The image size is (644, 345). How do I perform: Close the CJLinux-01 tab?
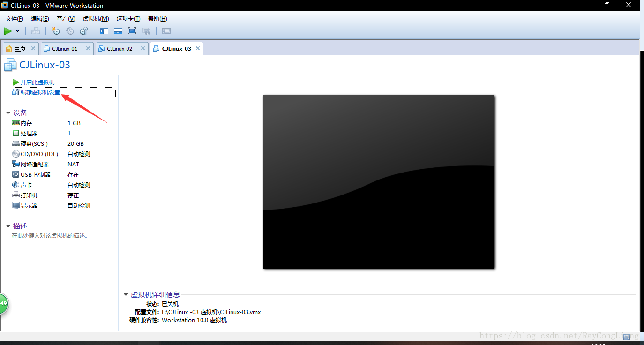click(88, 48)
